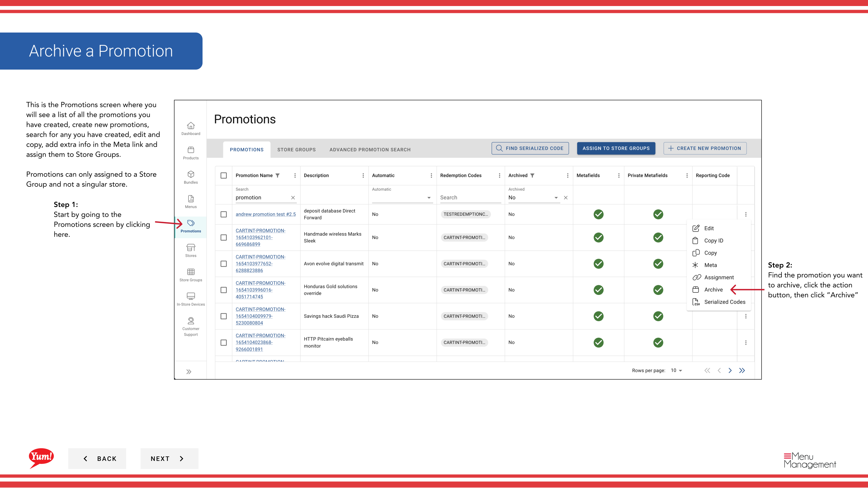Choose Assignment from the action menu

click(719, 277)
